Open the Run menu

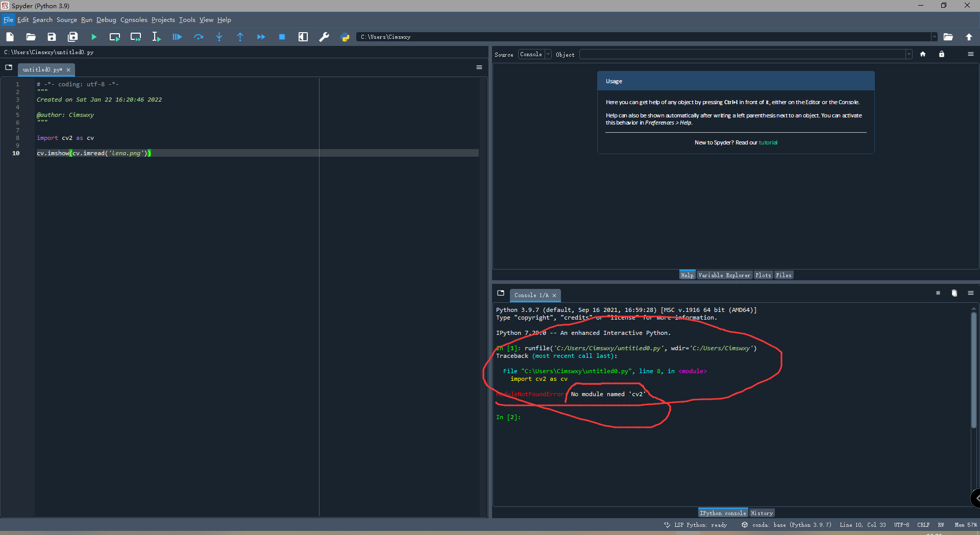click(x=87, y=20)
